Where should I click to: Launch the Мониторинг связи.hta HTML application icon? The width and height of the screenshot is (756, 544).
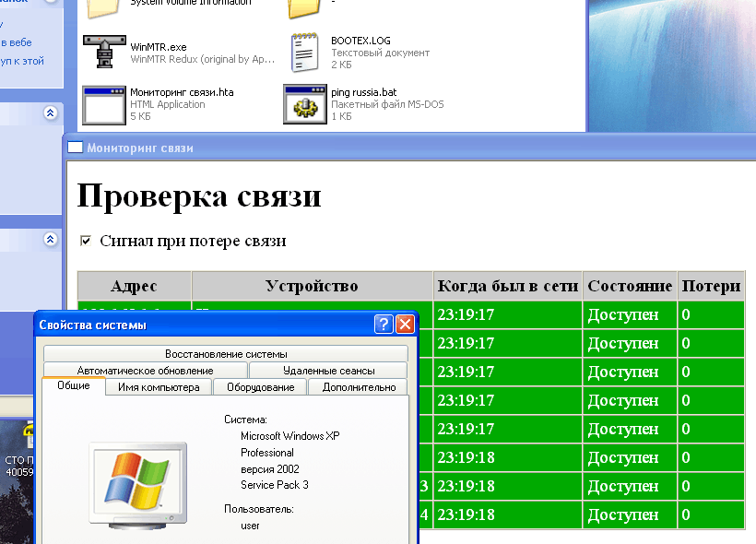point(103,104)
